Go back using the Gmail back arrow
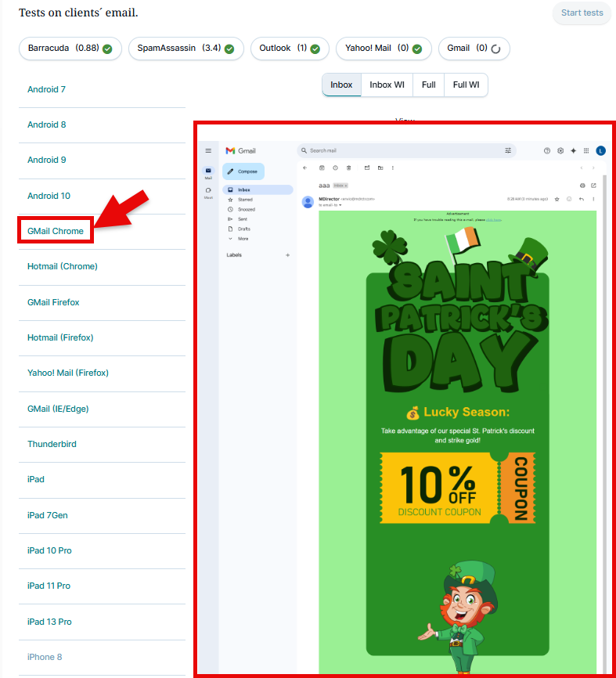The image size is (616, 678). pos(304,168)
